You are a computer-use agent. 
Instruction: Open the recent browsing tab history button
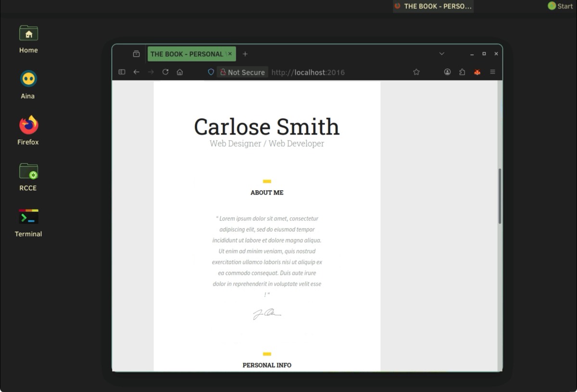point(136,54)
